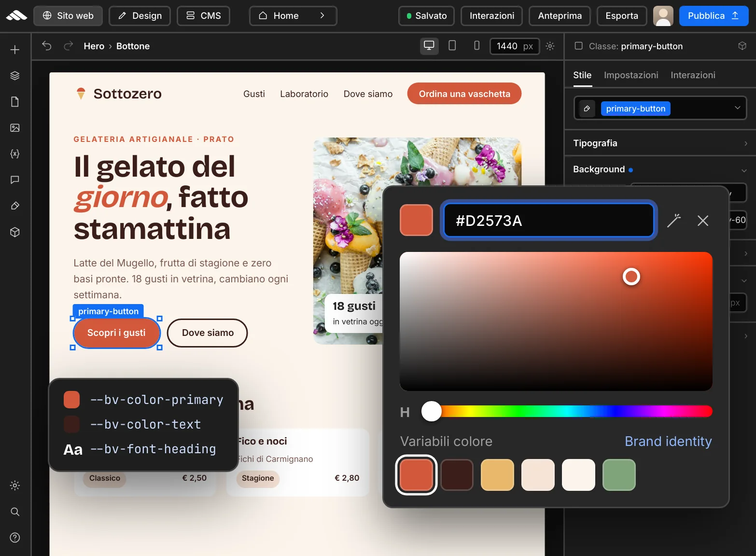This screenshot has height=556, width=756.
Task: Click the Pubblica button
Action: (x=714, y=16)
